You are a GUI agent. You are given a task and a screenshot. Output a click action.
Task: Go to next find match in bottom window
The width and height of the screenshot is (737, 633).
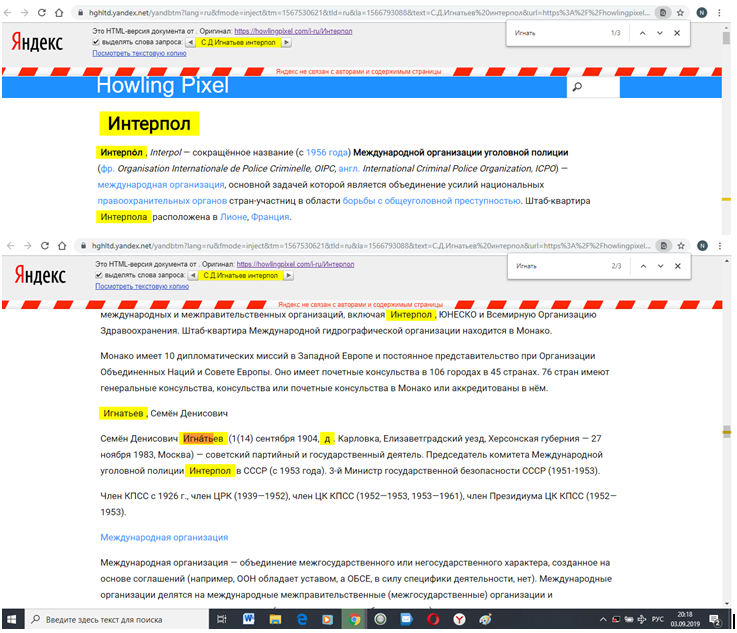[x=660, y=266]
